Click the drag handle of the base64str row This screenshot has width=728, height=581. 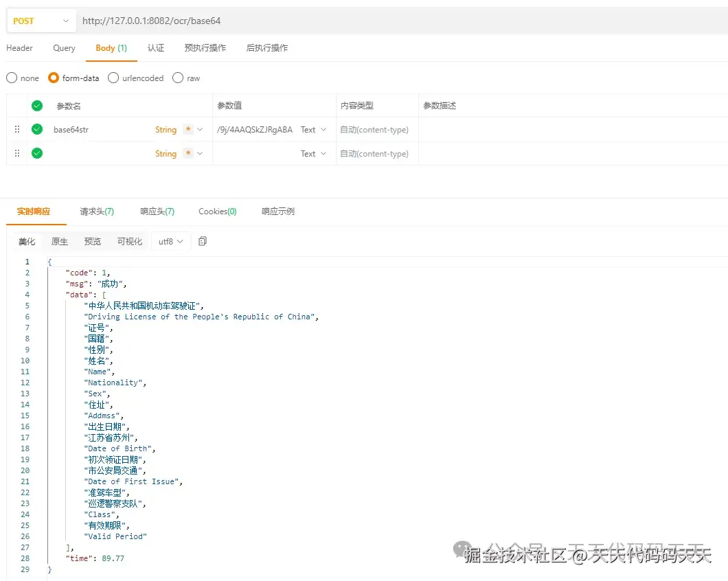[x=16, y=129]
